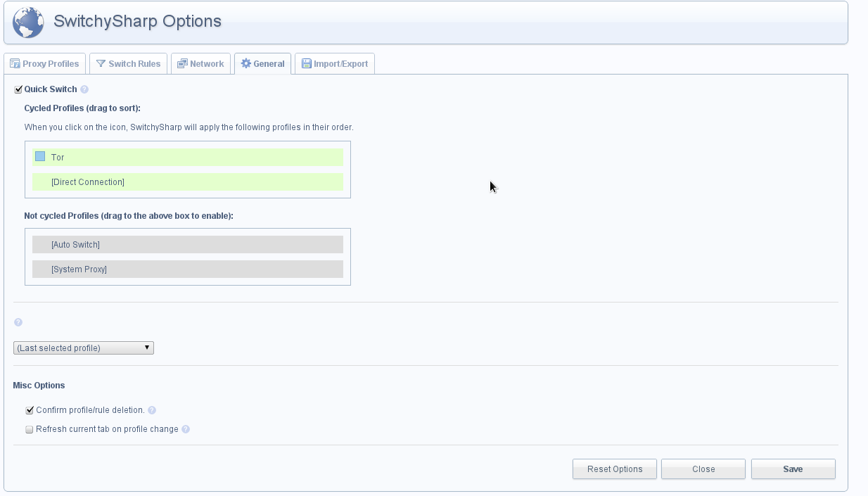Click the Reset Options button
The width and height of the screenshot is (868, 496).
click(x=615, y=469)
